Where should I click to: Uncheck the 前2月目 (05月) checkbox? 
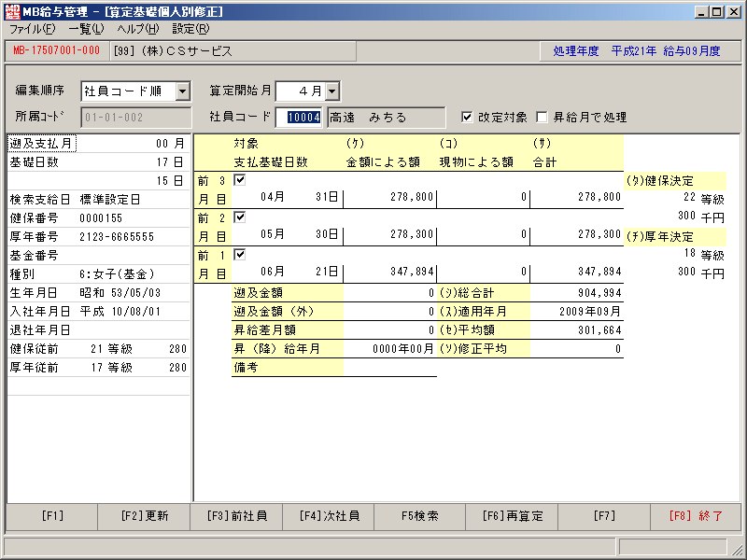239,217
